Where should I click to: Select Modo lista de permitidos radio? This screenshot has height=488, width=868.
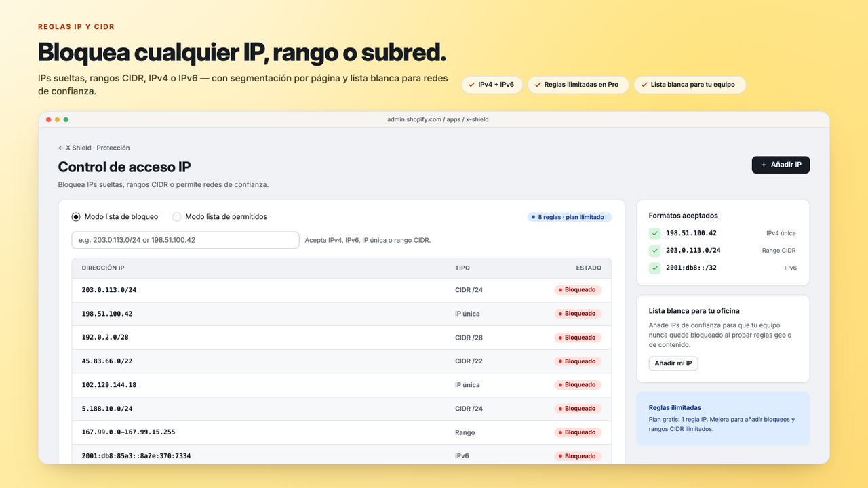pyautogui.click(x=177, y=217)
